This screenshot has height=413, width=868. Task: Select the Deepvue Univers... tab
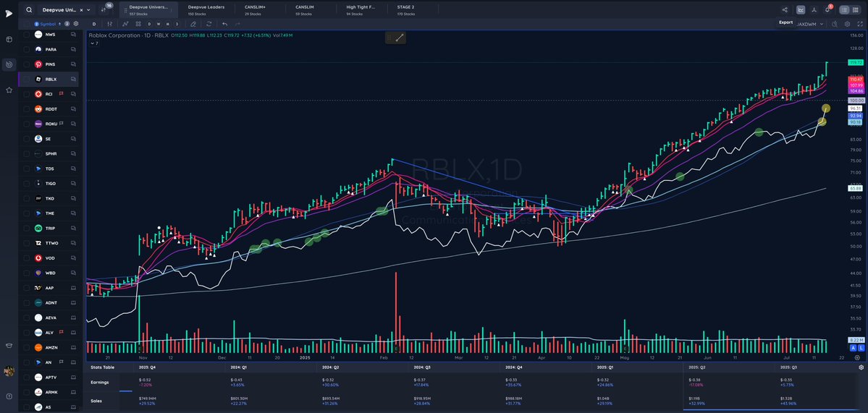(x=149, y=10)
